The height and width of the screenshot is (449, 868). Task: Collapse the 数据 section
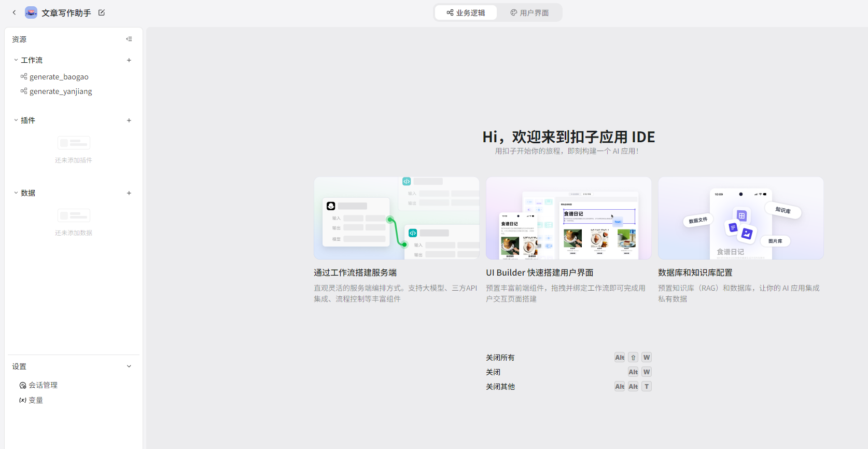click(16, 193)
